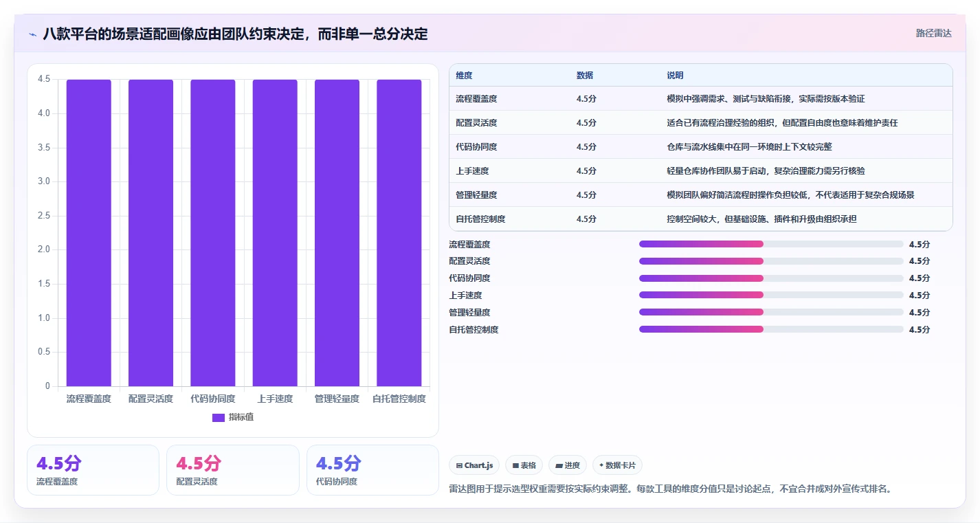Click the 配置灵活度 label in the progress list

[469, 261]
